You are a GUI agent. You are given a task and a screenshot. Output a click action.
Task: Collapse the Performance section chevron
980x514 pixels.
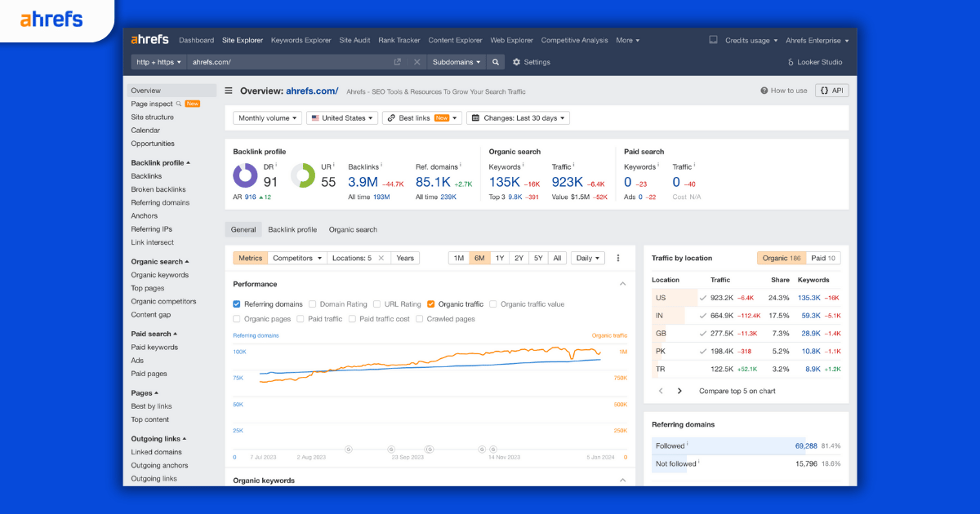(x=622, y=284)
